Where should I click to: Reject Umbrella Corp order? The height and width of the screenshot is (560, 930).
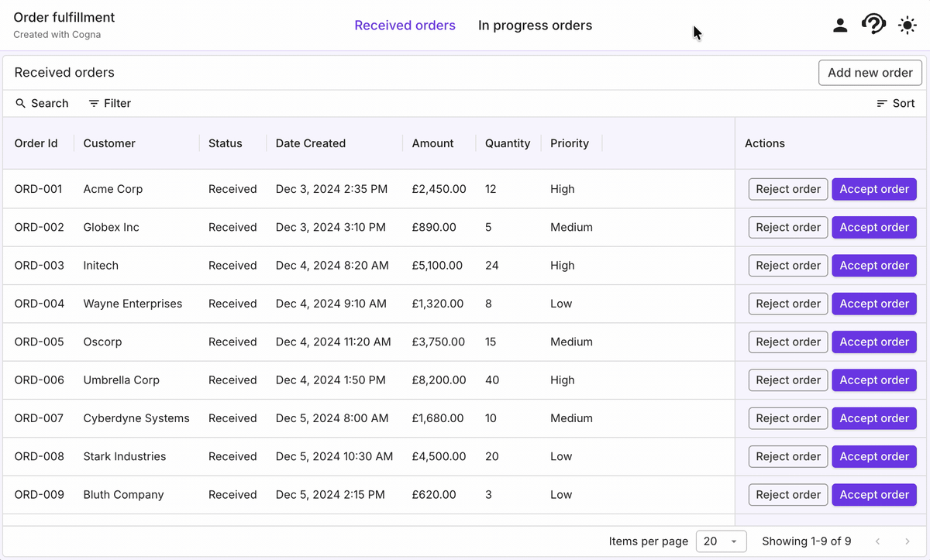788,380
